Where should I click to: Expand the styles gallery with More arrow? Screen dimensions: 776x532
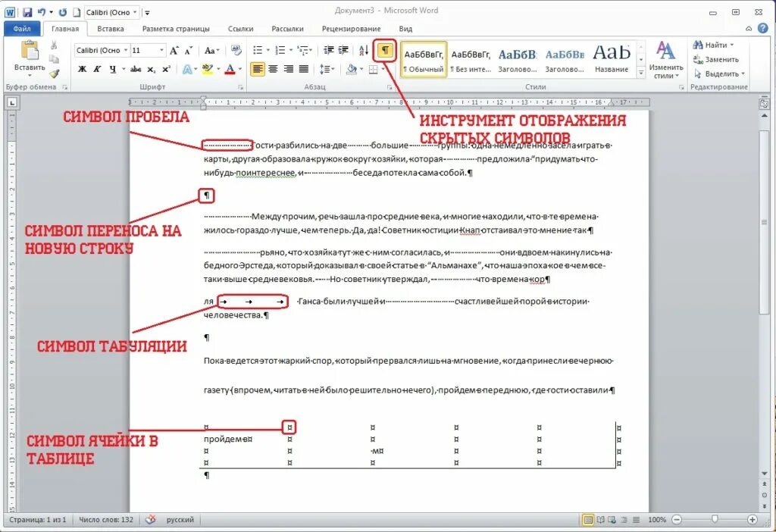[x=641, y=73]
